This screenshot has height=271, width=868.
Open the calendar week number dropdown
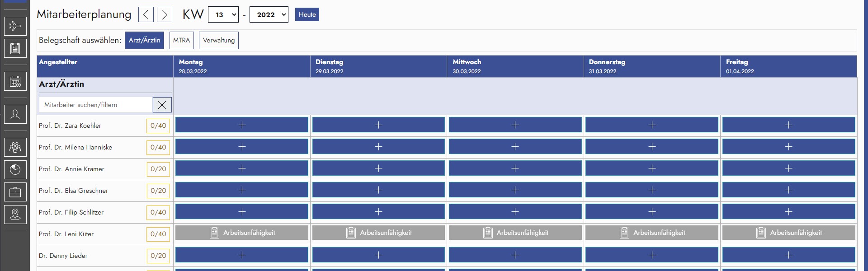tap(223, 15)
